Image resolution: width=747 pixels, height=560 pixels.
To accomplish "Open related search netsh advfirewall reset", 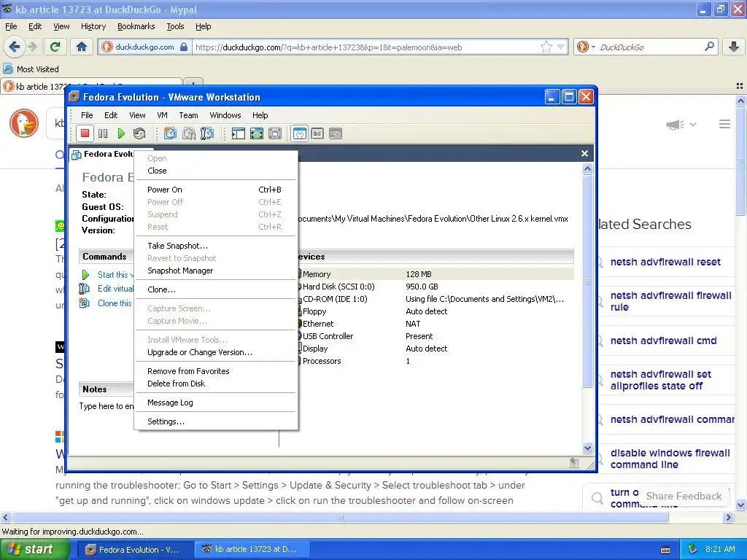I will (665, 262).
